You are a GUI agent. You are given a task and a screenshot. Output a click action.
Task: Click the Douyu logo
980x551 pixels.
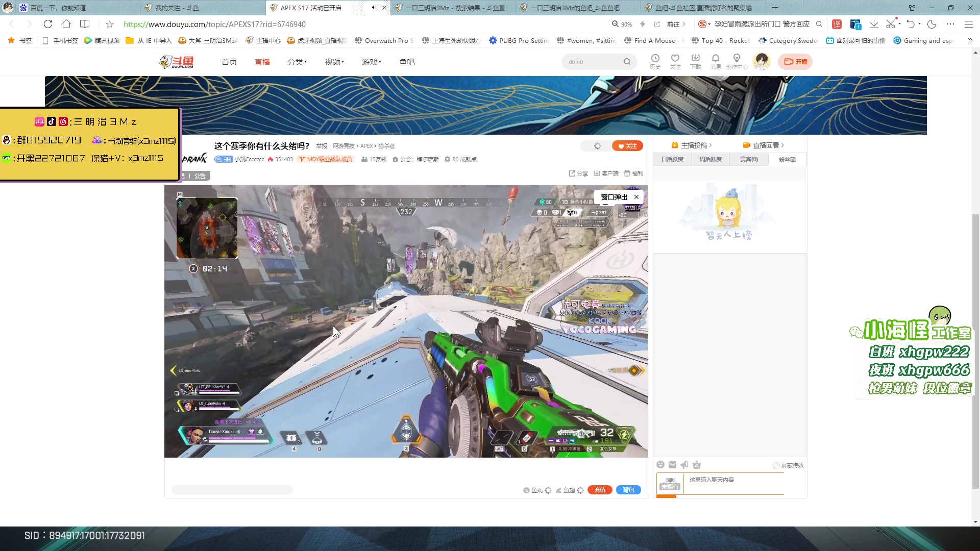pyautogui.click(x=177, y=62)
